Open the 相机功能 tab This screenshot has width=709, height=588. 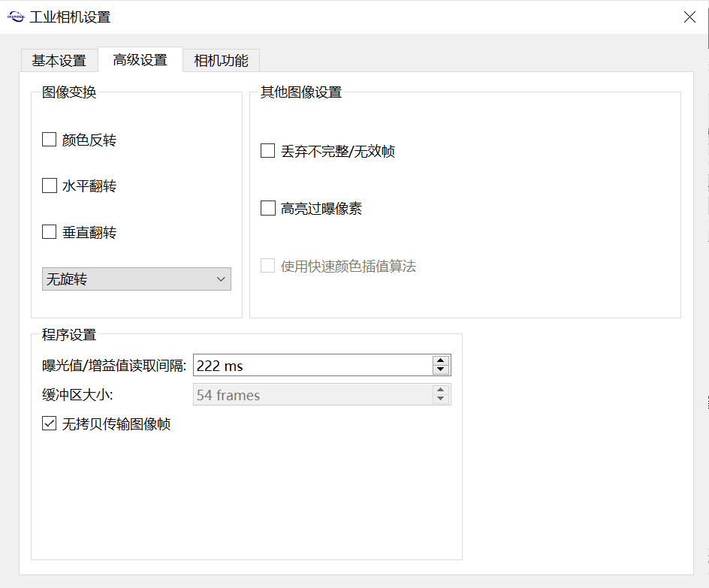click(221, 61)
